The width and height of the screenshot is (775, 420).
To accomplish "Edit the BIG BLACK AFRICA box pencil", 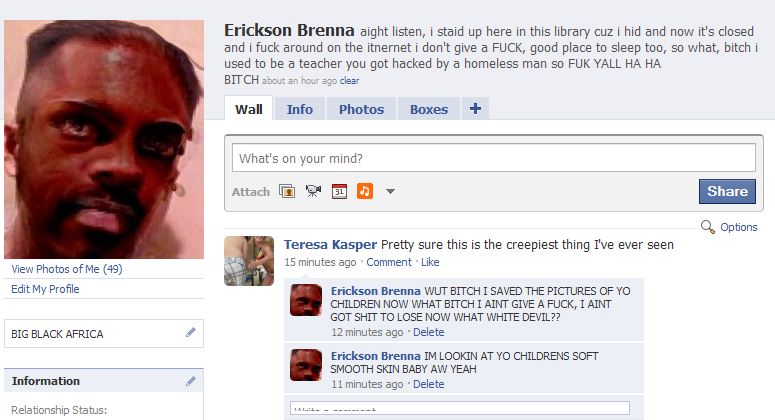I will (x=191, y=333).
